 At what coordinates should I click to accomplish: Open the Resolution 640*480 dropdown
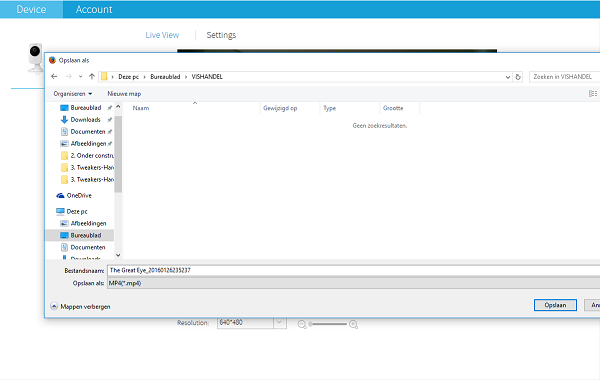pos(252,323)
